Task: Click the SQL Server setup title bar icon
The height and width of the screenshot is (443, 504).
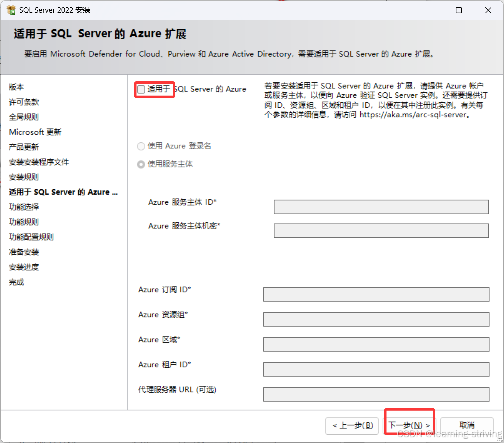Action: click(x=11, y=10)
